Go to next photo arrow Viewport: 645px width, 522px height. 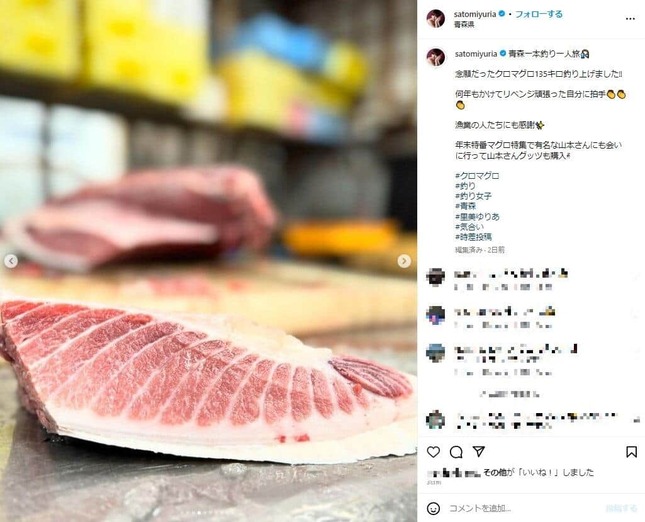pos(404,261)
